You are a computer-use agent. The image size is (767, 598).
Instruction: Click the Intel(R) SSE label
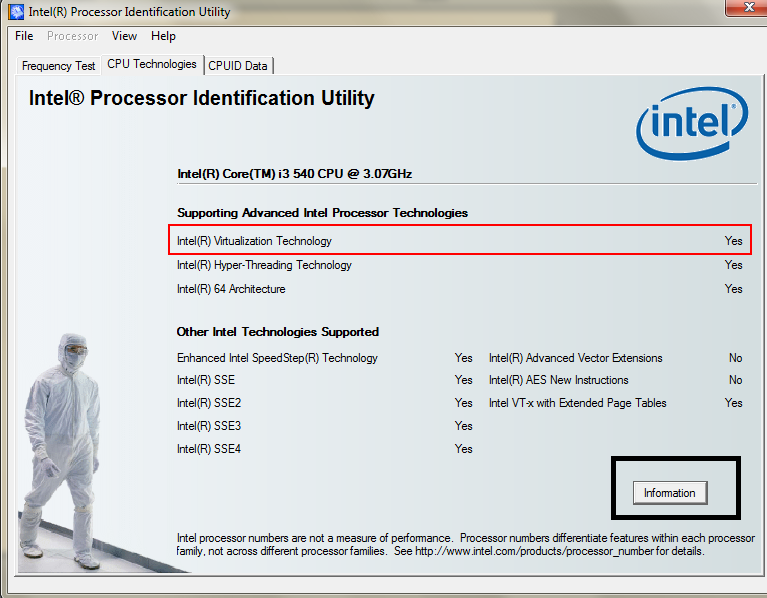pyautogui.click(x=206, y=380)
